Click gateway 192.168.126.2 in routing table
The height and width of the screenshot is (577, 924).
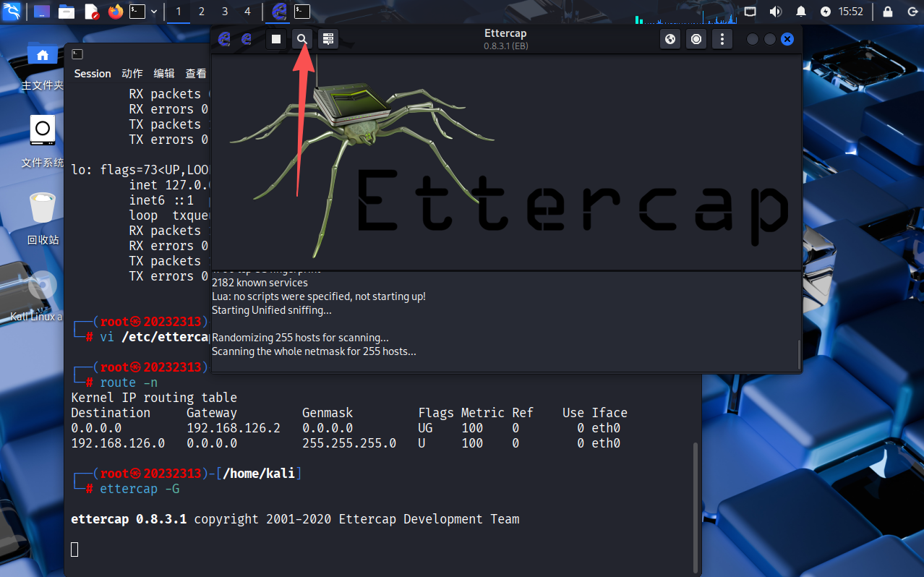pos(234,428)
